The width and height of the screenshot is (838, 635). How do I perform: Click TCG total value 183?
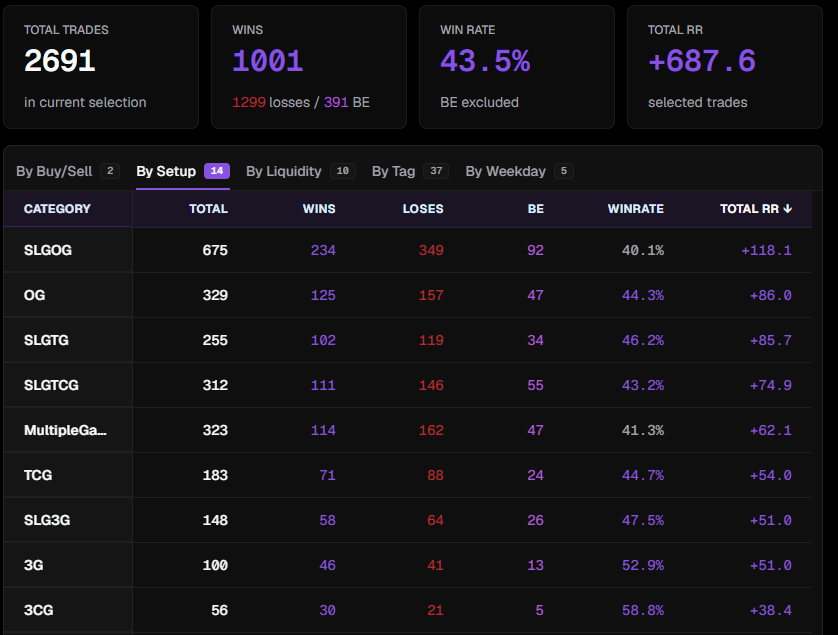(215, 475)
